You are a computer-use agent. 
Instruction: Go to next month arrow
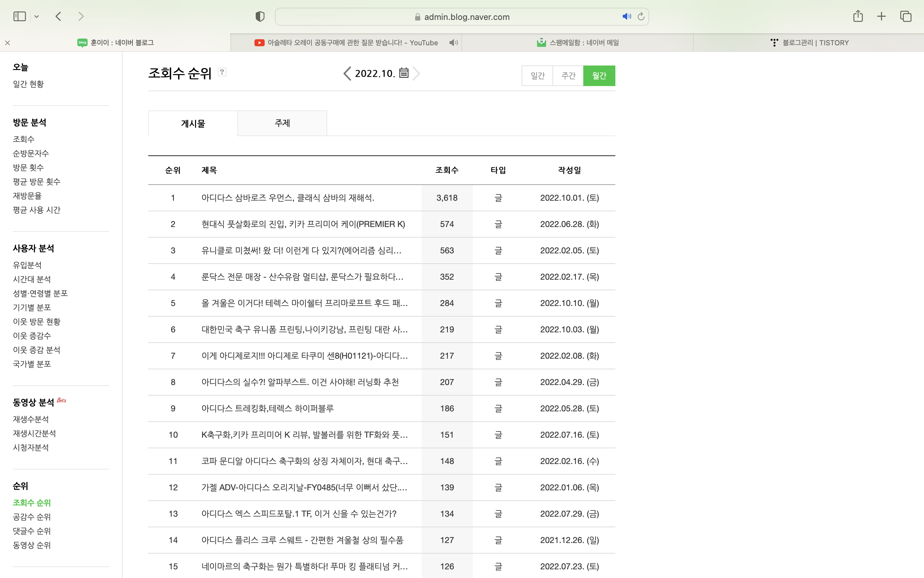(x=416, y=74)
